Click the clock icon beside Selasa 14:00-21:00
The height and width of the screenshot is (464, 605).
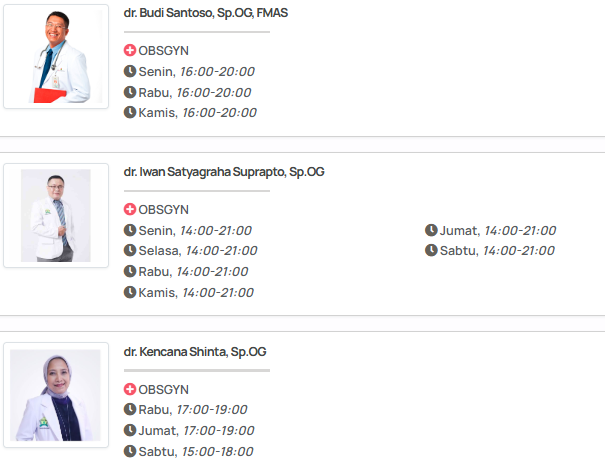[130, 250]
